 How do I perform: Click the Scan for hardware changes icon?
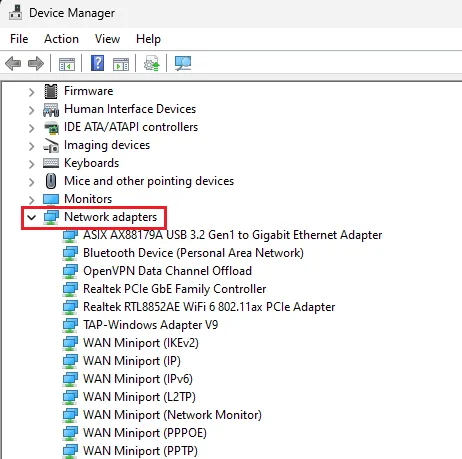click(x=183, y=63)
